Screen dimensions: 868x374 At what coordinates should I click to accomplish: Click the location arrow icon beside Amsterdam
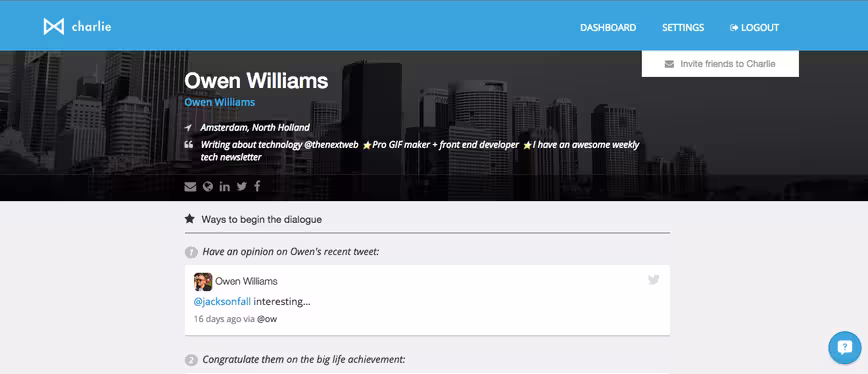188,128
